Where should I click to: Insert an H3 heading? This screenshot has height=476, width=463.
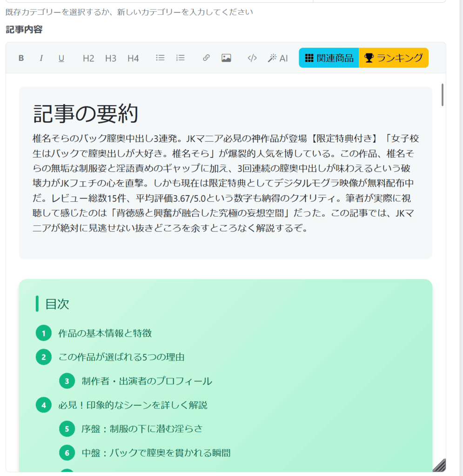(111, 58)
